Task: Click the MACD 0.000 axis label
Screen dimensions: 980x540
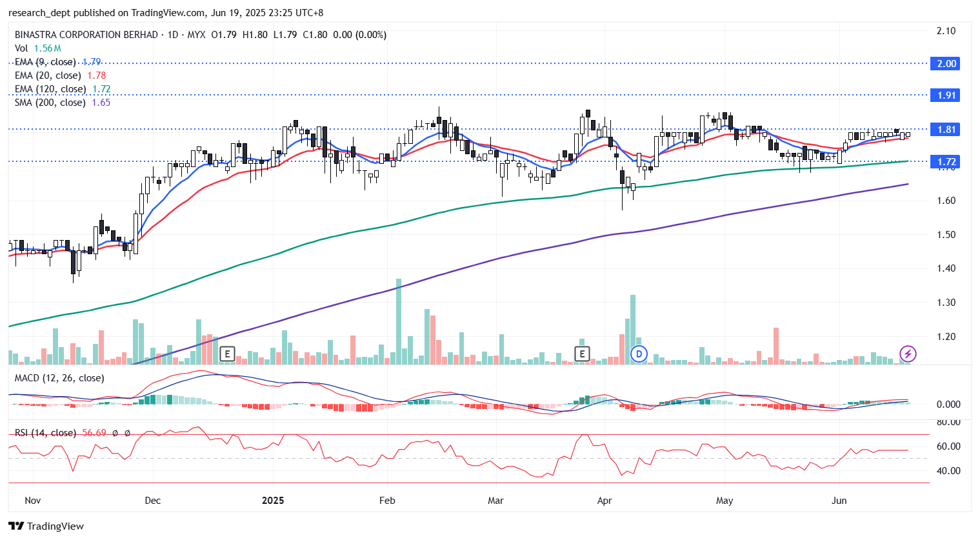Action: click(948, 405)
